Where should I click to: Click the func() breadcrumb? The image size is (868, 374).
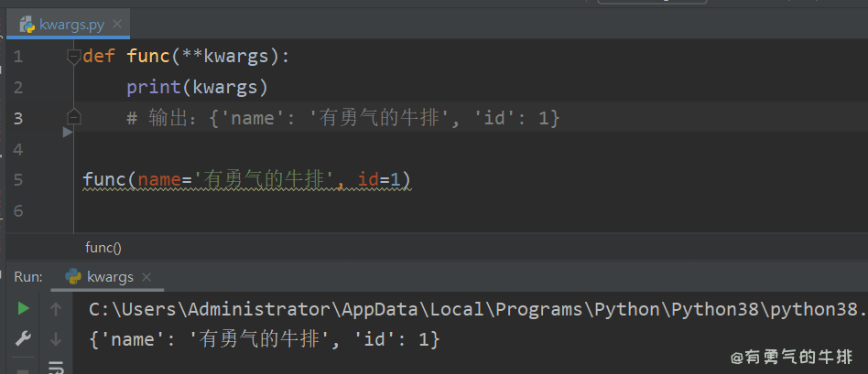[x=103, y=248]
